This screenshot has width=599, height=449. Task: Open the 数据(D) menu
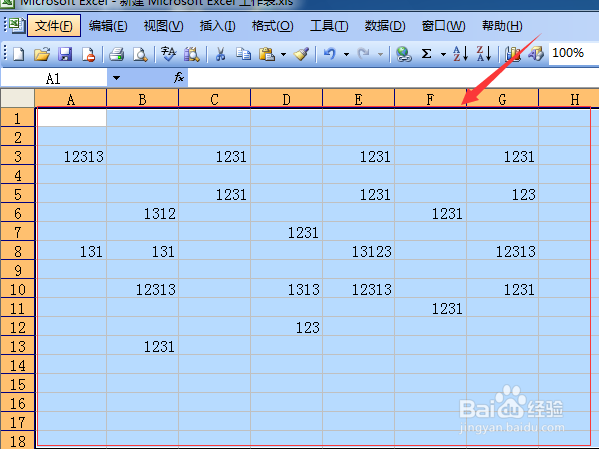[x=385, y=26]
